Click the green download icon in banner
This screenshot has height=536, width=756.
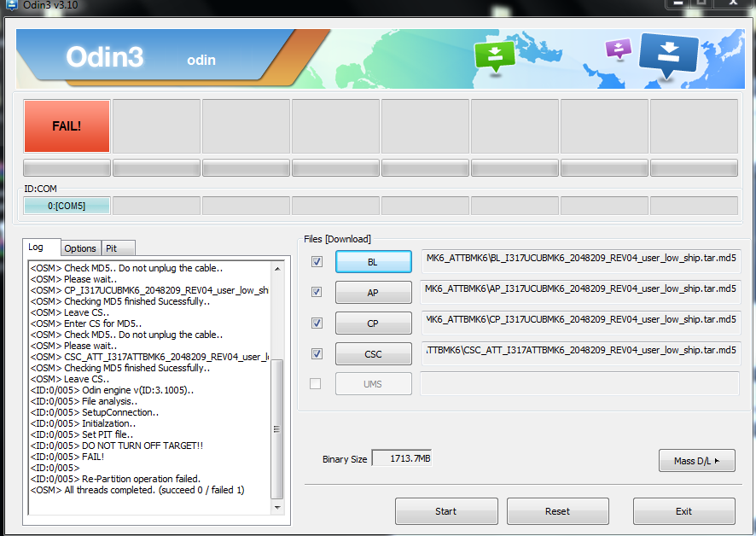click(494, 57)
